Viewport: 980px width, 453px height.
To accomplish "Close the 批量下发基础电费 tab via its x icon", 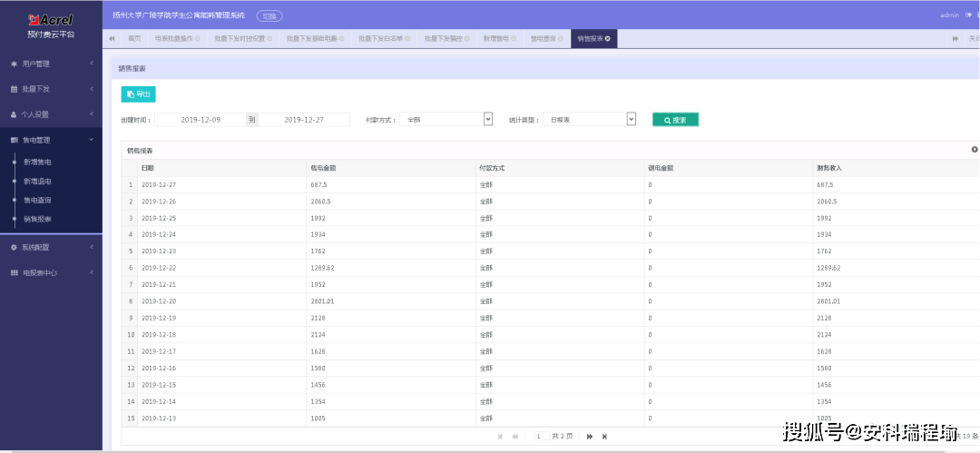I will (342, 39).
